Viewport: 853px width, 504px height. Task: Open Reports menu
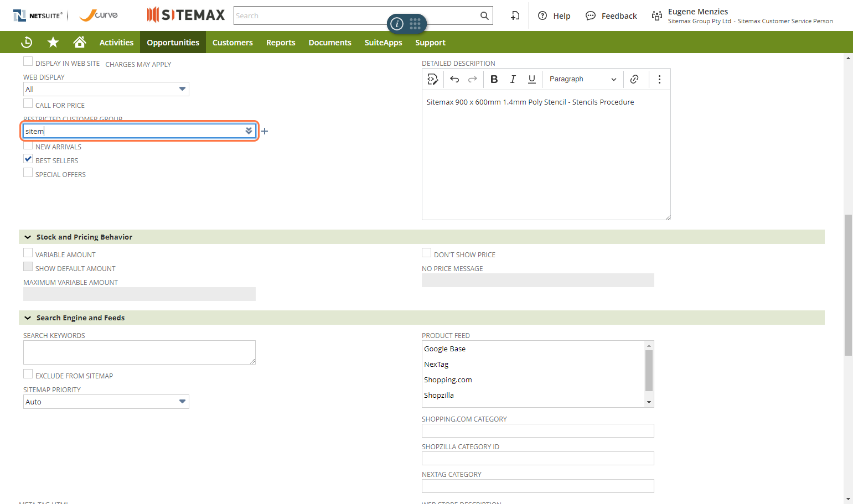pyautogui.click(x=281, y=42)
